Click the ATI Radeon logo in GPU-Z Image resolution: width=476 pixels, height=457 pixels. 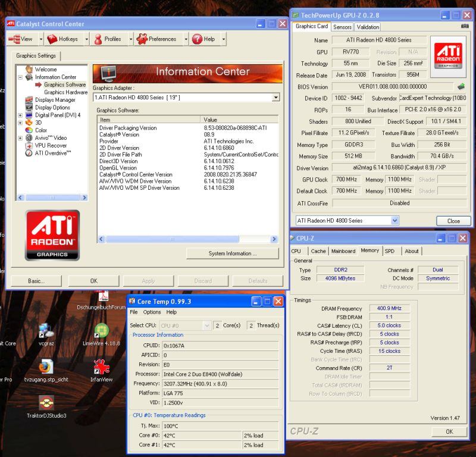point(448,57)
